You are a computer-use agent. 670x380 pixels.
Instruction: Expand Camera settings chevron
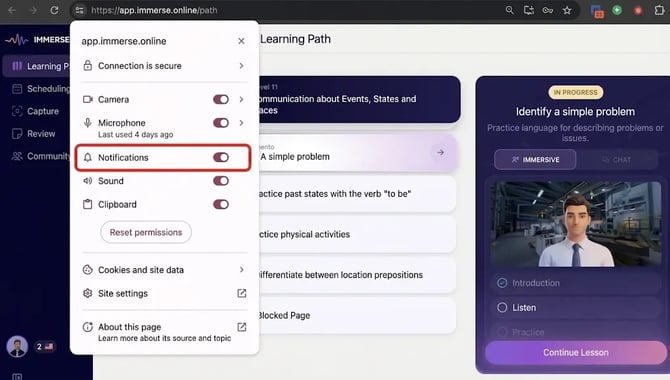pyautogui.click(x=241, y=99)
